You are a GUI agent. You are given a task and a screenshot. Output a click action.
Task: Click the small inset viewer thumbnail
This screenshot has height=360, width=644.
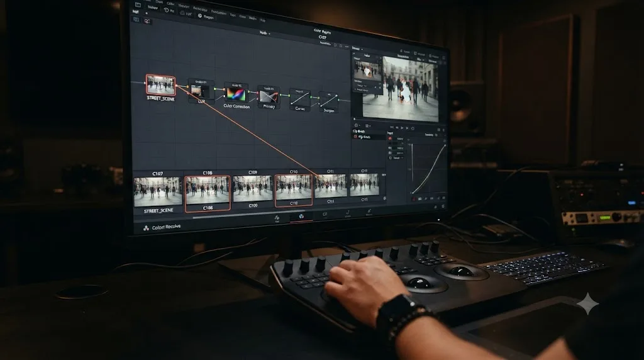pos(367,70)
